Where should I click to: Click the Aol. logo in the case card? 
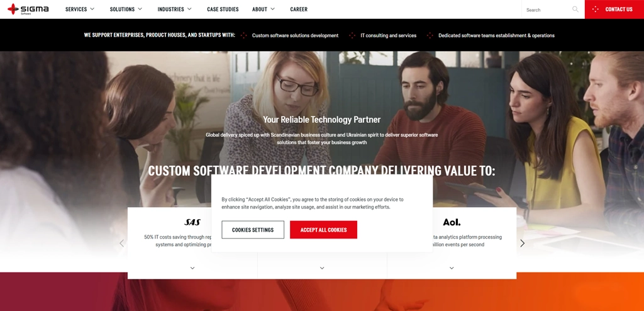tap(452, 222)
